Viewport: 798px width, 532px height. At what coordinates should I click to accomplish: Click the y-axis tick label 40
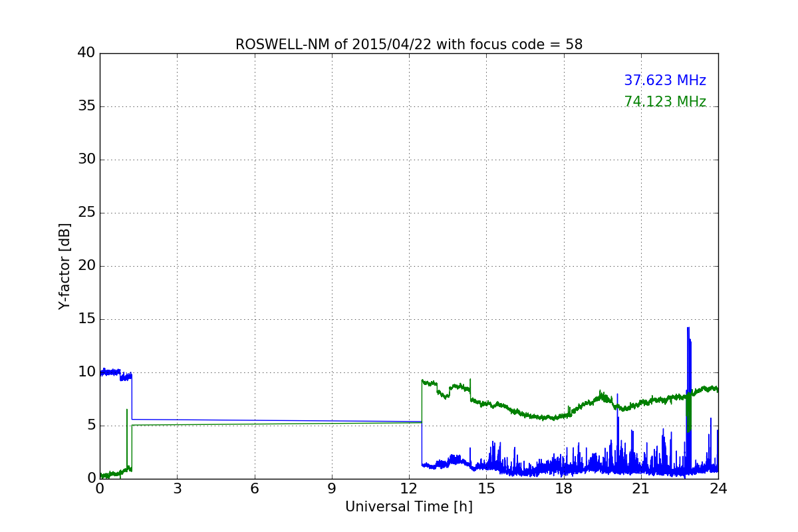[86, 53]
